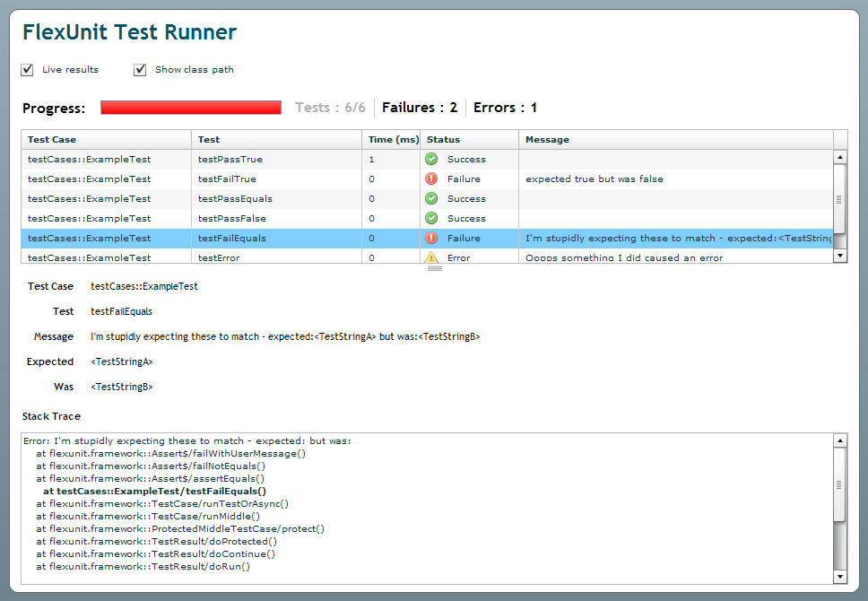This screenshot has height=601, width=868.
Task: Click the bold testFailEquals line in stack trace
Action: 154,492
